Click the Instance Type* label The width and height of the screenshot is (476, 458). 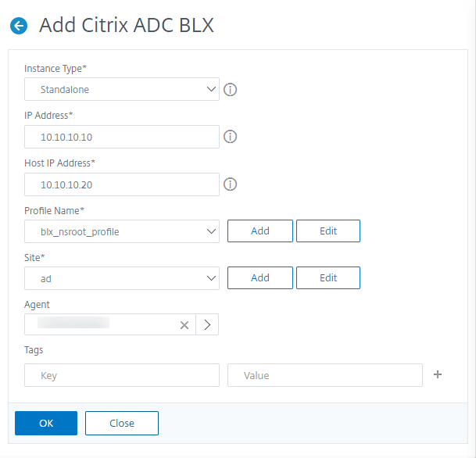55,69
